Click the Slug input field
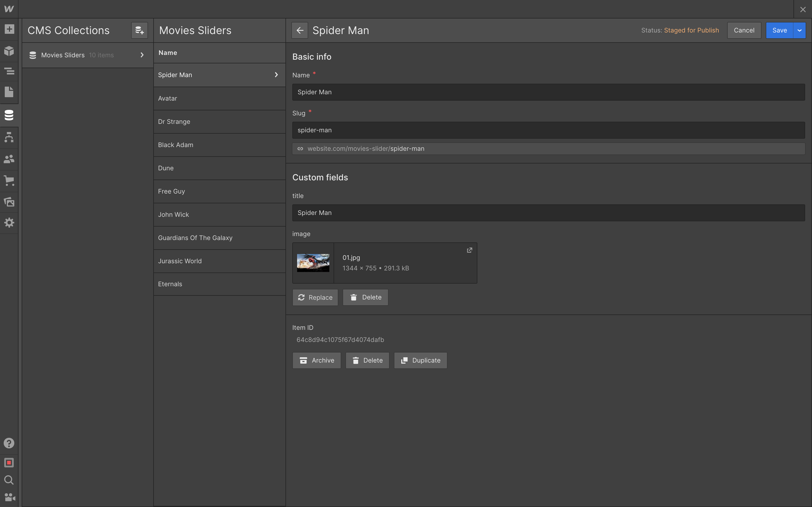 coord(548,130)
